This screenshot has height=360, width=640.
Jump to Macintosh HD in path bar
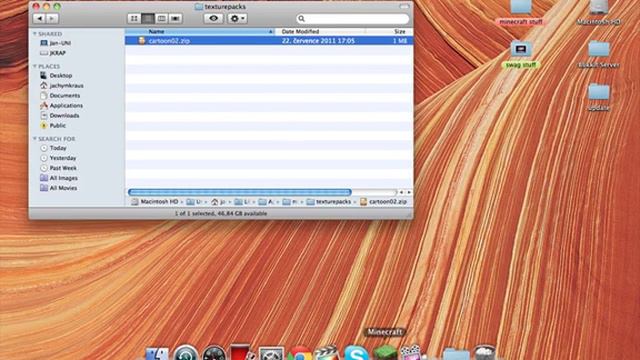155,202
